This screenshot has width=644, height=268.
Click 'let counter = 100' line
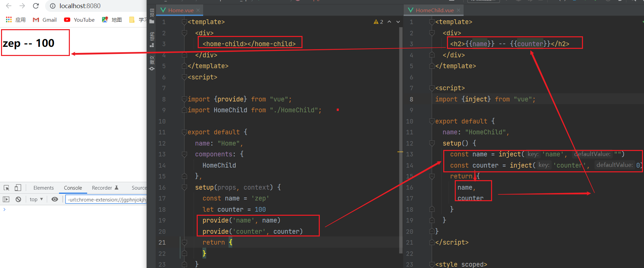click(x=234, y=209)
